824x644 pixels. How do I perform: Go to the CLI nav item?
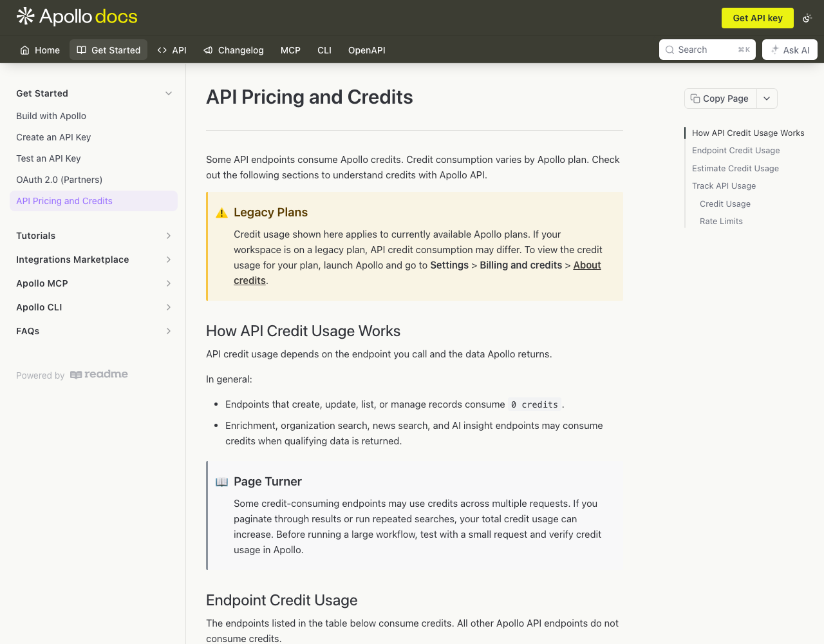pyautogui.click(x=324, y=50)
